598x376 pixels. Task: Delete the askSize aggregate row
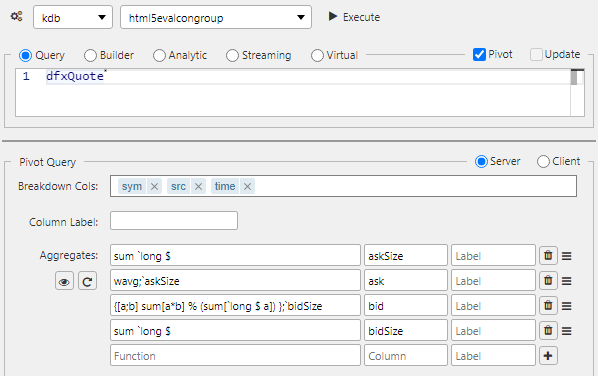pyautogui.click(x=548, y=255)
